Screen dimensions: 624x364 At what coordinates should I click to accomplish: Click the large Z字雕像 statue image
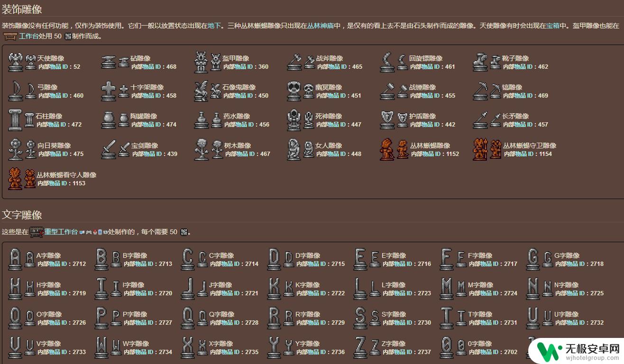coord(360,347)
